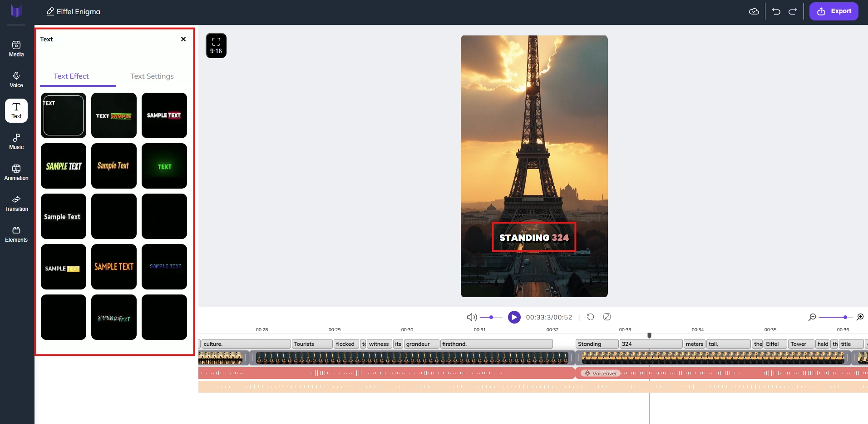Click the 'grandeur' caption clip
The image size is (868, 424).
[x=422, y=344]
